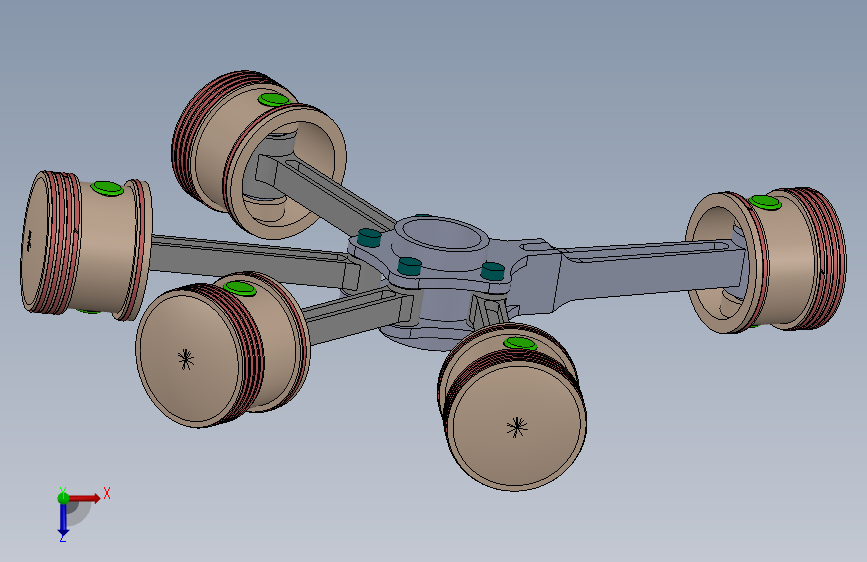Select the green wrist pin on the lower-left piston
867x562 pixels.
241,288
